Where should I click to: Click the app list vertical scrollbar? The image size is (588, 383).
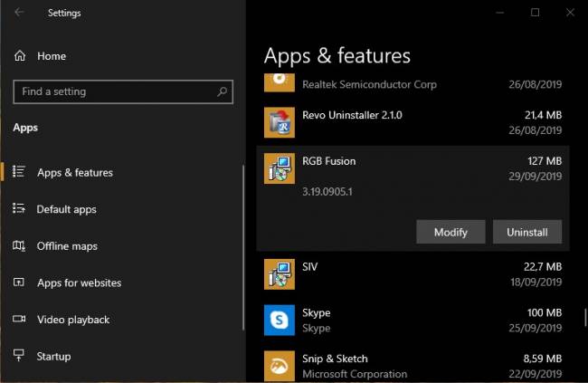[x=583, y=317]
